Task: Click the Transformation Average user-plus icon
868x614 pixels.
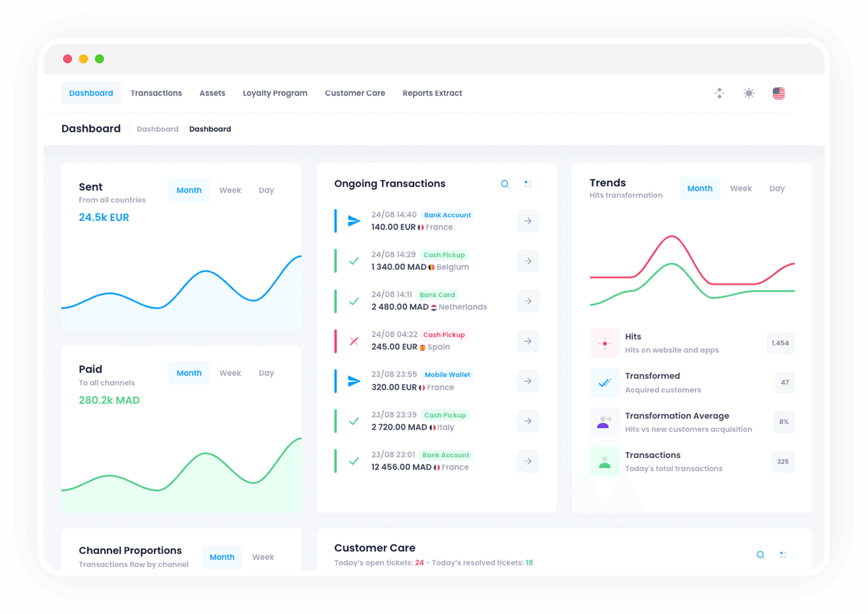Action: coord(604,422)
